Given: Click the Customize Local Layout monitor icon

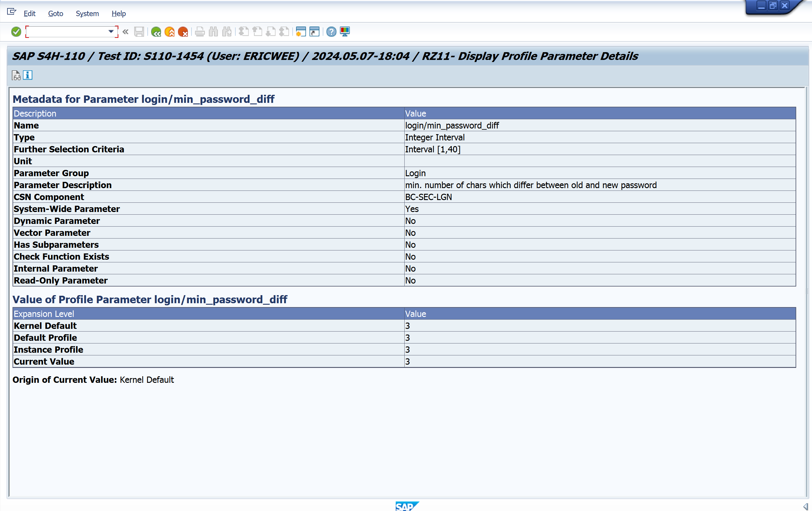Looking at the screenshot, I should (x=345, y=32).
